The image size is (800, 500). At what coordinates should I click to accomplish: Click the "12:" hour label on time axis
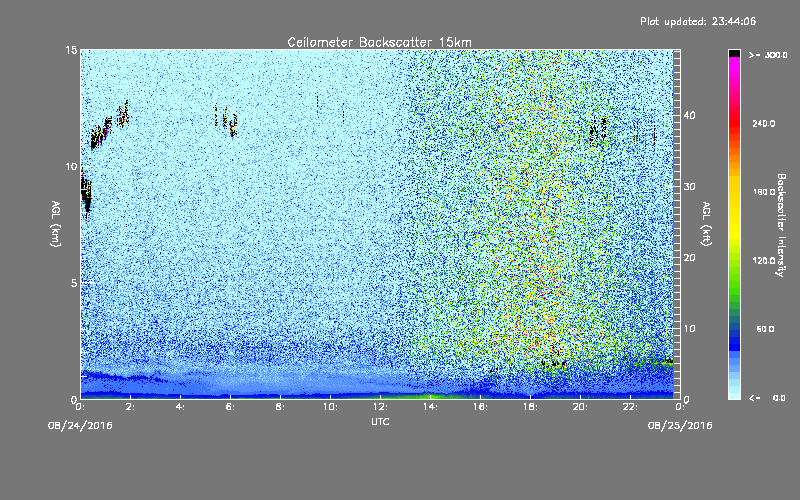(380, 407)
